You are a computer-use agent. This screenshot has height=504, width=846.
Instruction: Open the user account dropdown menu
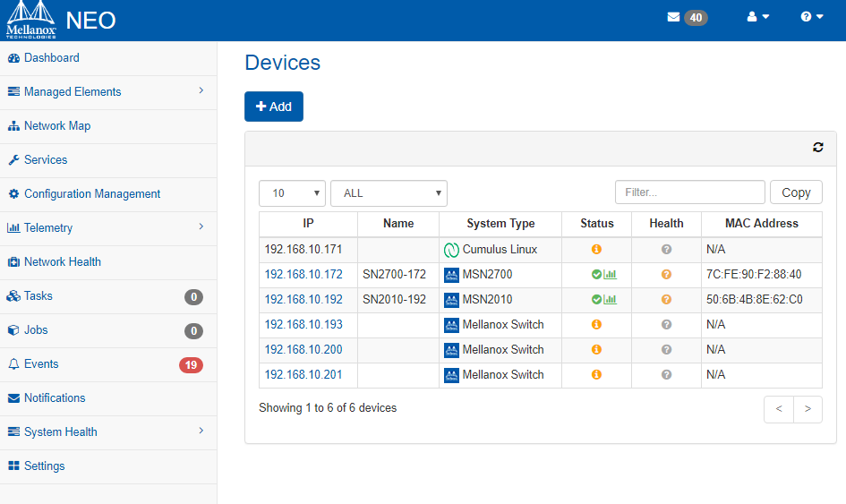(757, 17)
